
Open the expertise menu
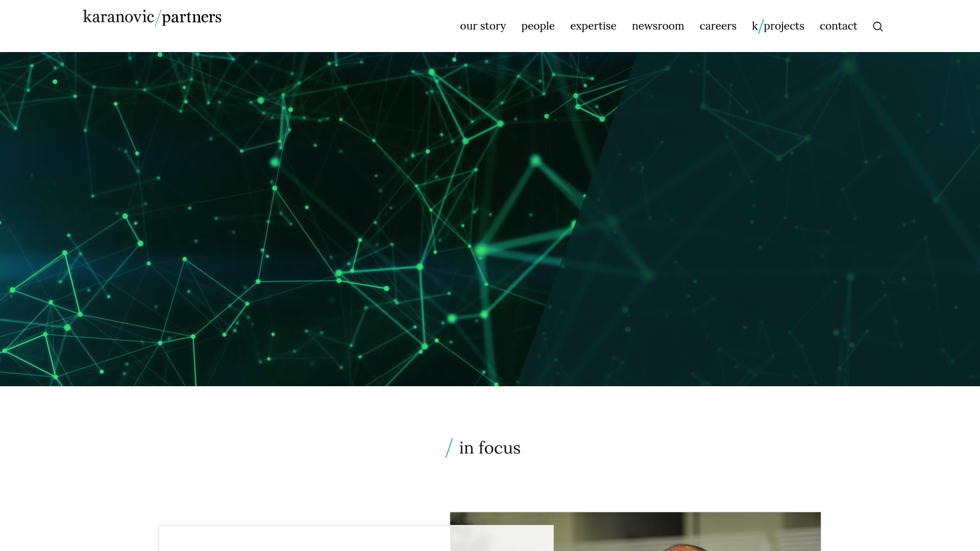click(x=593, y=26)
